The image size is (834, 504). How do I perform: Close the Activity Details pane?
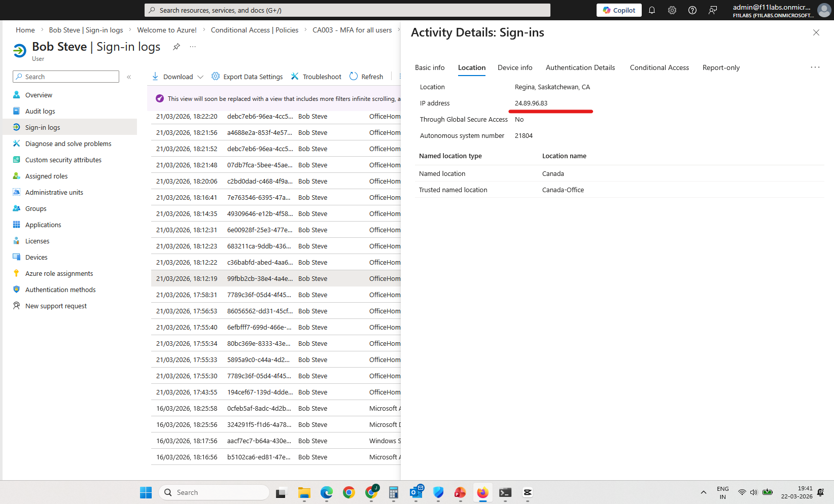[816, 32]
